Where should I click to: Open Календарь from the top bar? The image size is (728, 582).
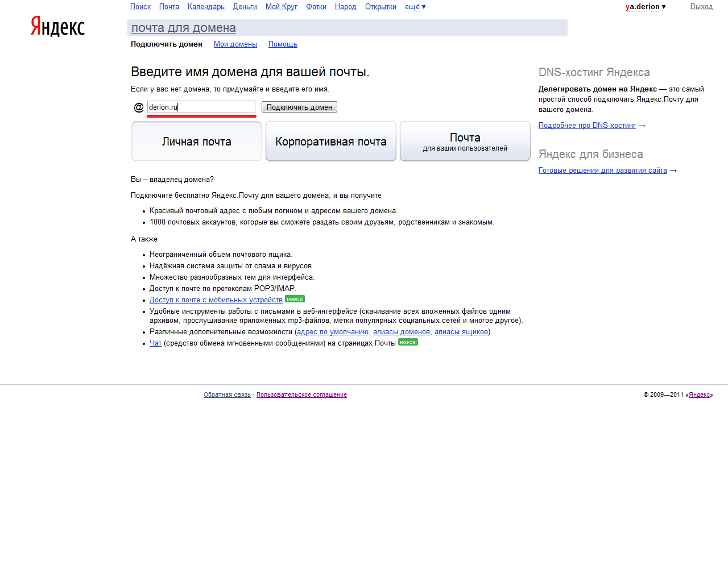206,7
